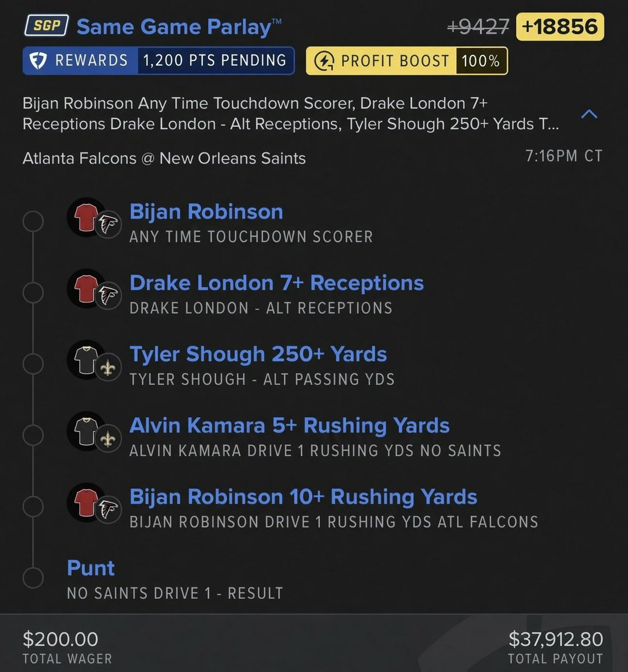Tap the $37,912.80 total payout amount

(x=556, y=639)
